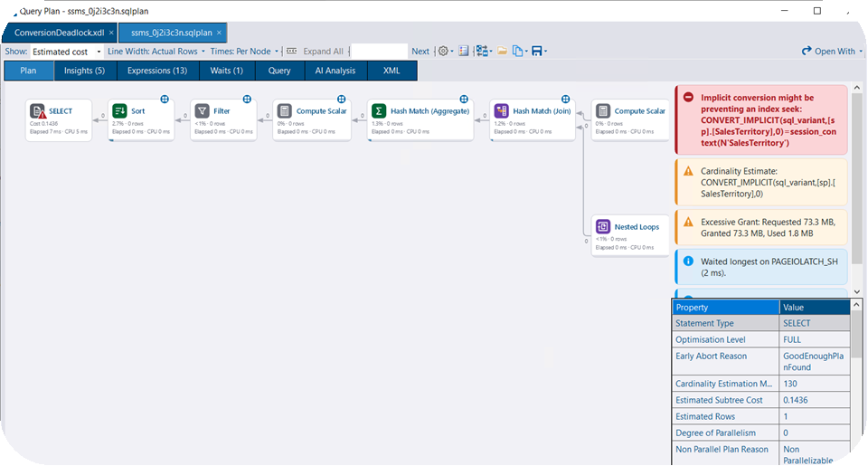Select the Estimated Subtree Cost property row

(x=761, y=400)
